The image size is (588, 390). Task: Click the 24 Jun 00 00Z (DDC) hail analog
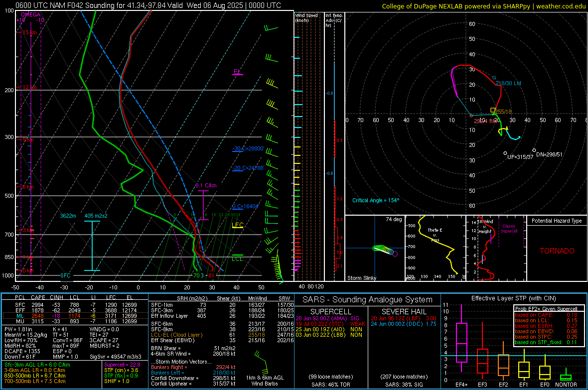click(x=404, y=324)
